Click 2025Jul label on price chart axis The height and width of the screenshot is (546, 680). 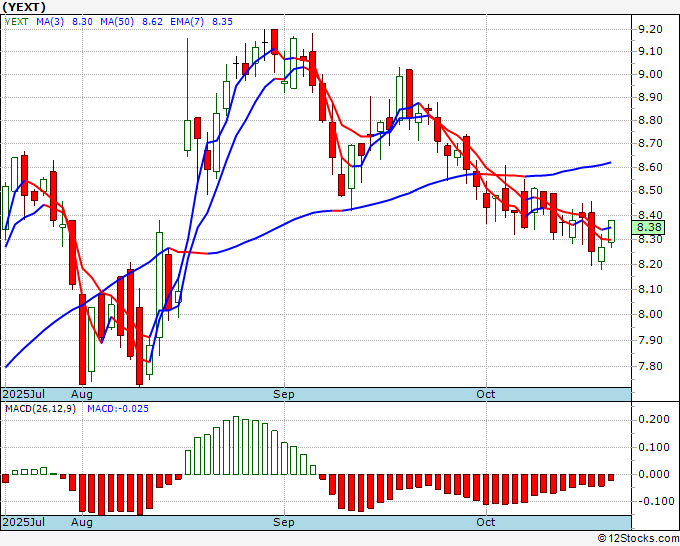click(x=24, y=394)
